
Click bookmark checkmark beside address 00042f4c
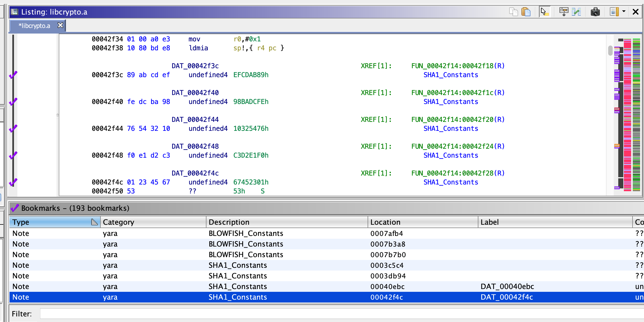click(x=13, y=182)
